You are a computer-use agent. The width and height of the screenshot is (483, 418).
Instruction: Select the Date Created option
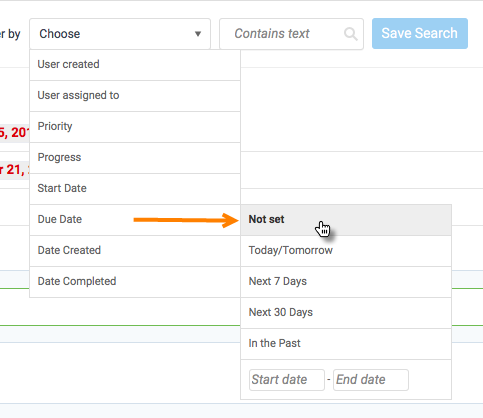point(135,251)
